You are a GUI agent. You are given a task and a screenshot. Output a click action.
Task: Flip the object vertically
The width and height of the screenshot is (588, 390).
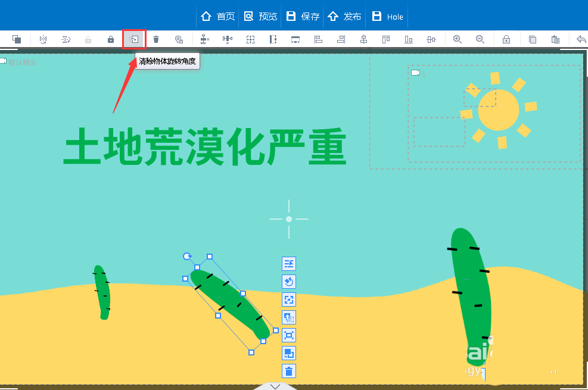tap(66, 39)
